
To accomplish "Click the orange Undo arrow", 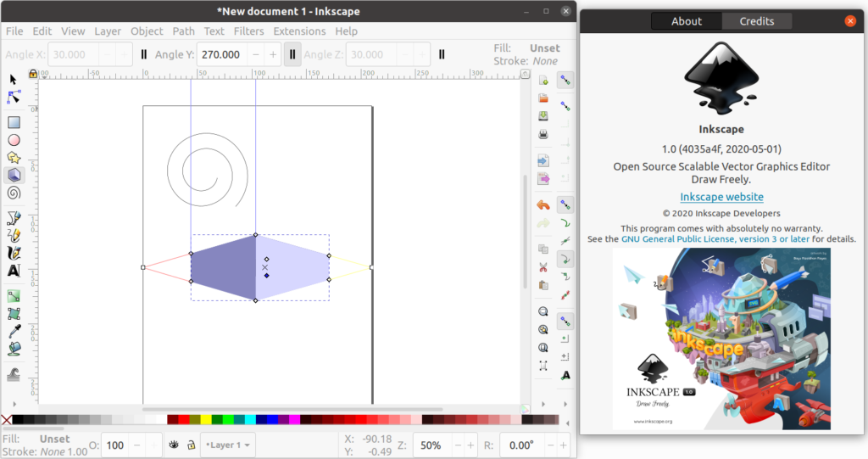I will click(543, 205).
